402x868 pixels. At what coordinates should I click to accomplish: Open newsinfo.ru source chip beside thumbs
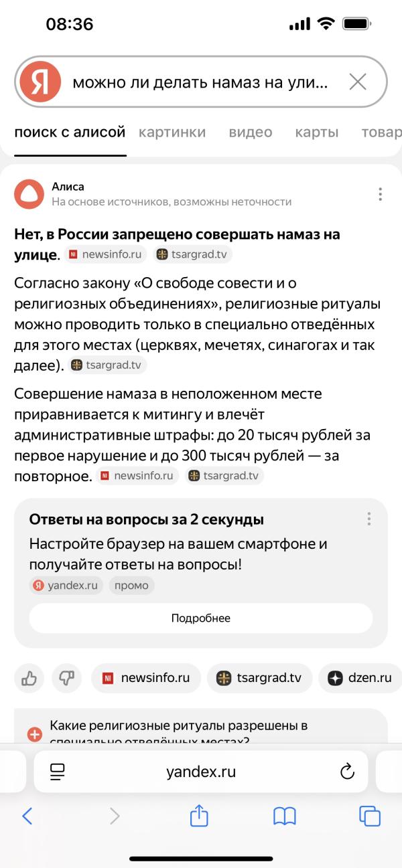(x=146, y=678)
